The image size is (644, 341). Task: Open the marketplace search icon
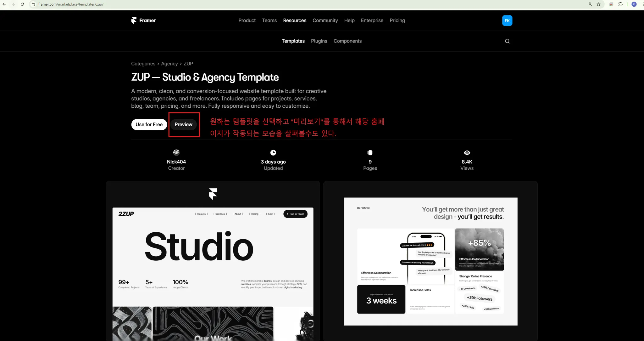(507, 41)
